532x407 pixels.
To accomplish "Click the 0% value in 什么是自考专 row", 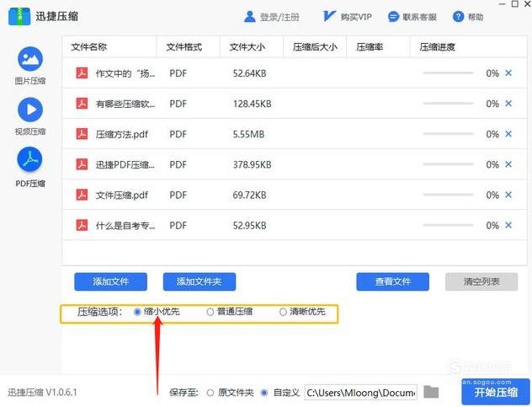I will coord(492,226).
